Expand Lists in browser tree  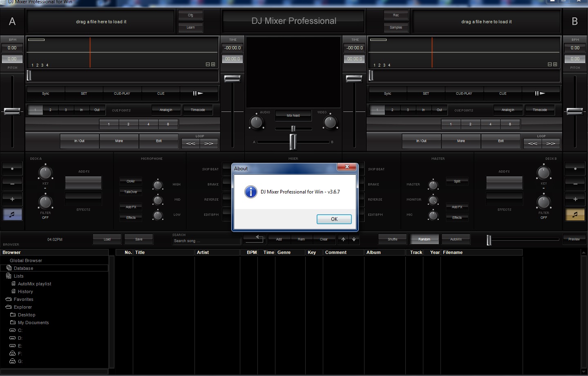click(18, 276)
